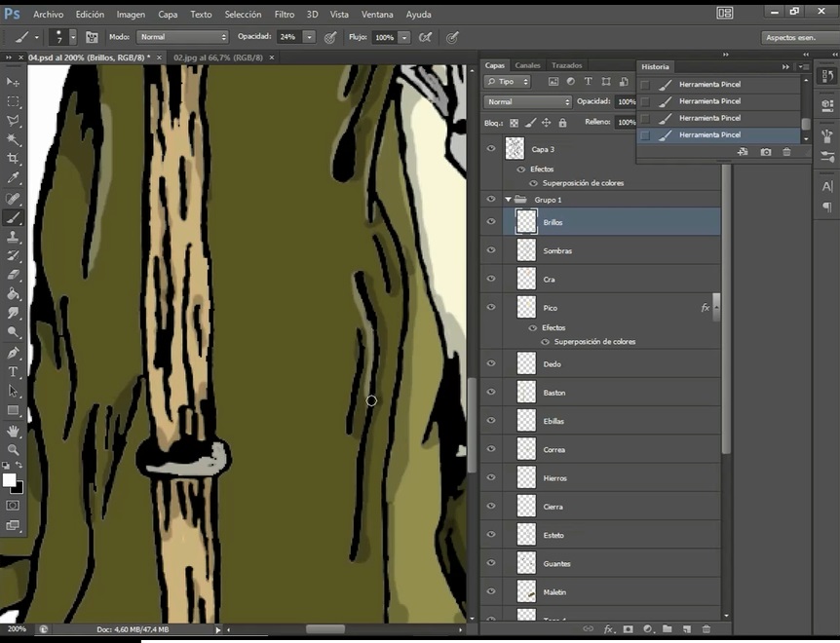Click the last Herramienta Pincel history state
The width and height of the screenshot is (840, 643).
(709, 134)
